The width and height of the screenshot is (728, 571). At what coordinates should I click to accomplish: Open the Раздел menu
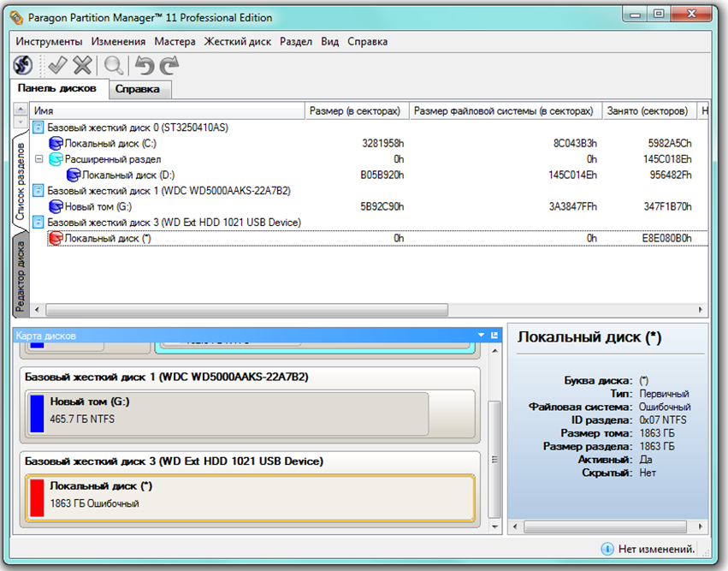point(296,41)
